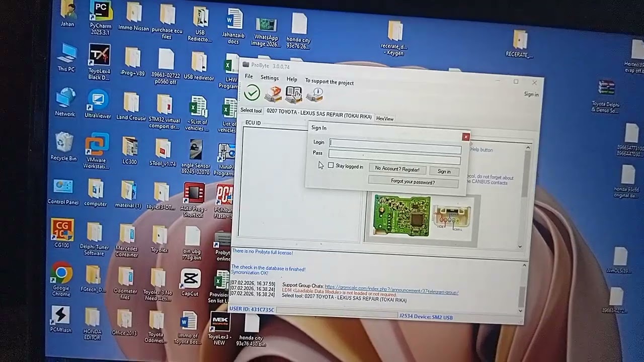Select the Jahanzaib docs Word file
Screen dimensions: 644x362
point(233,26)
